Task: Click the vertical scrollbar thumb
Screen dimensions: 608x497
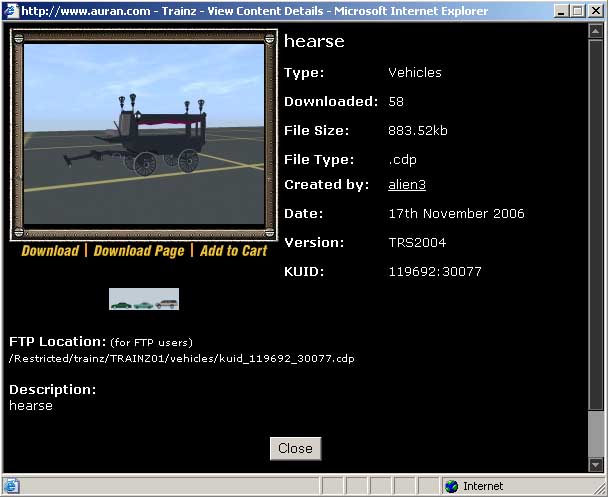Action: (x=596, y=224)
